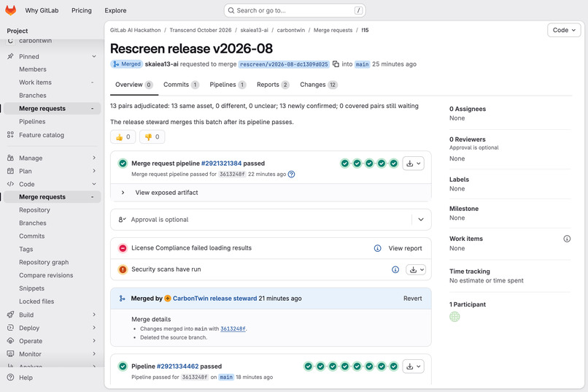This screenshot has width=588, height=392.
Task: Click the Feature catalog sidebar icon
Action: click(x=10, y=134)
